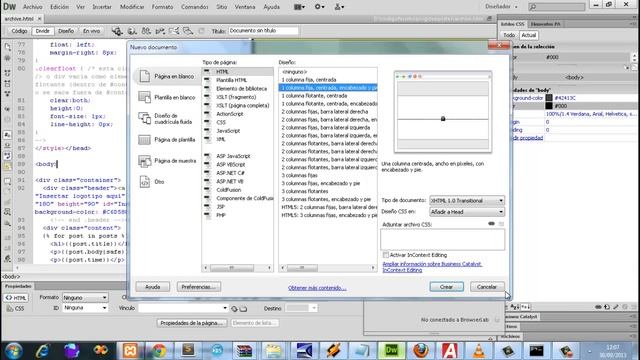The height and width of the screenshot is (360, 640).
Task: Click the HTML properties mode button
Action: point(16,298)
